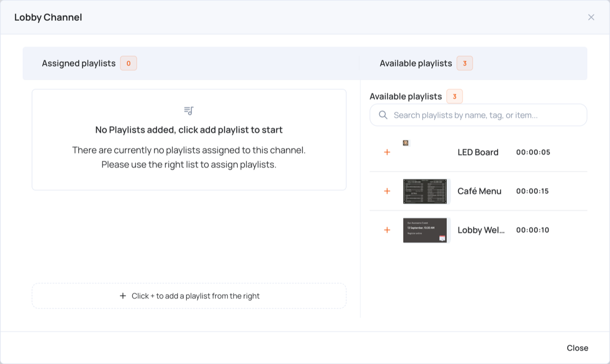Image resolution: width=610 pixels, height=364 pixels.
Task: Click the plus icon beside Lobby Wel... playlist
Action: 387,230
